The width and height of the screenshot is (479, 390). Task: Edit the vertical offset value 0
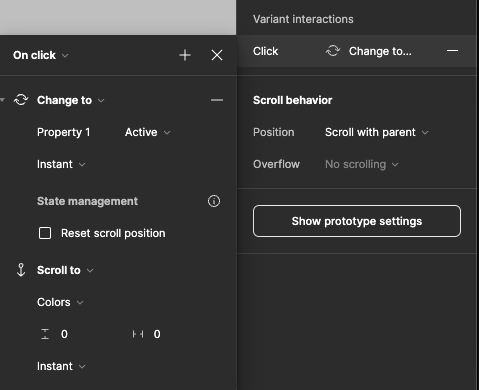[64, 334]
